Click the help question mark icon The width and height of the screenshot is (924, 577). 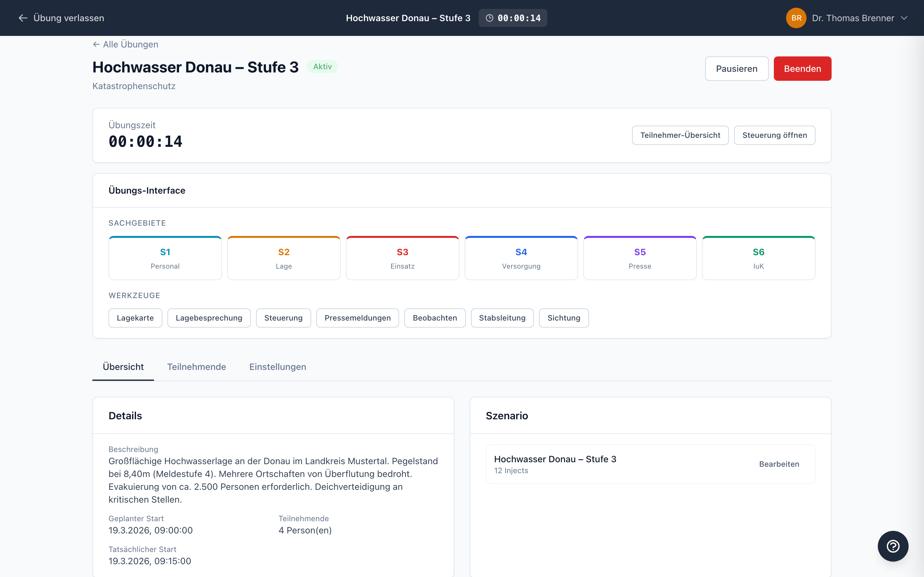(x=893, y=546)
